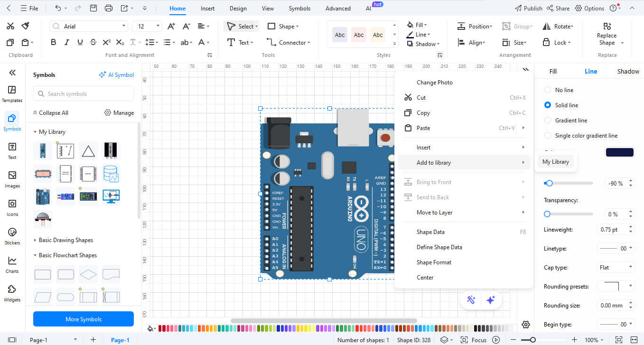Open the Cap type dropdown showing Flat
644x345 pixels.
[x=616, y=267]
